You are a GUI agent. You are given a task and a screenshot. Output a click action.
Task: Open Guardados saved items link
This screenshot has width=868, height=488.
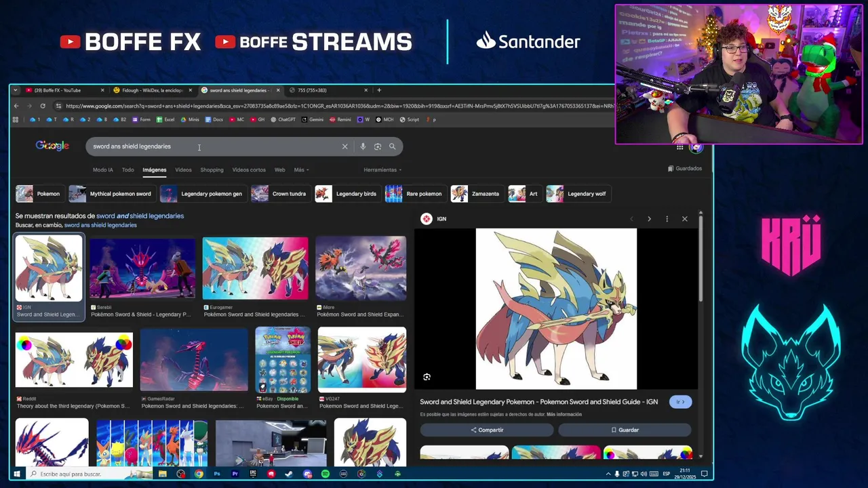[x=685, y=169]
